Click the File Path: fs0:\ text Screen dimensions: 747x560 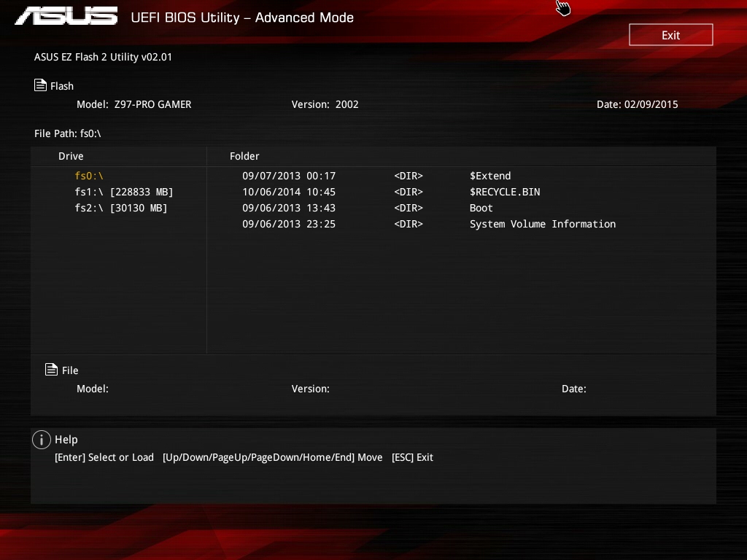[x=68, y=133]
